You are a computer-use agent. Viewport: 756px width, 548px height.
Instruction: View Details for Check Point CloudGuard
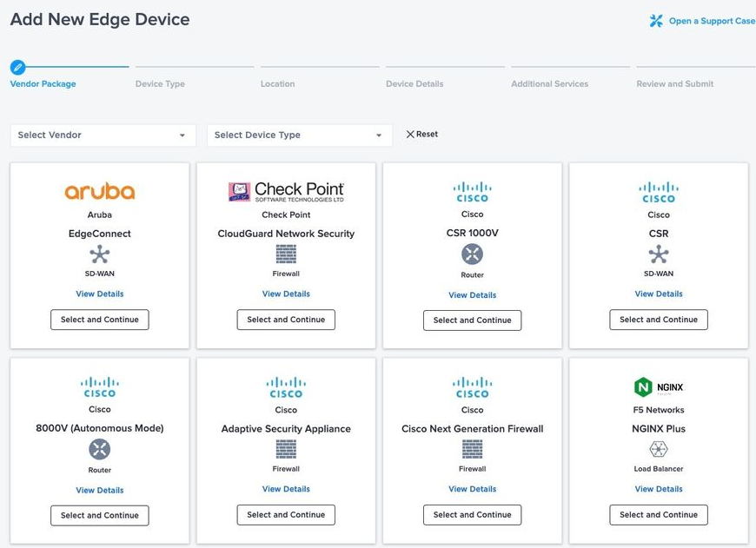tap(286, 294)
